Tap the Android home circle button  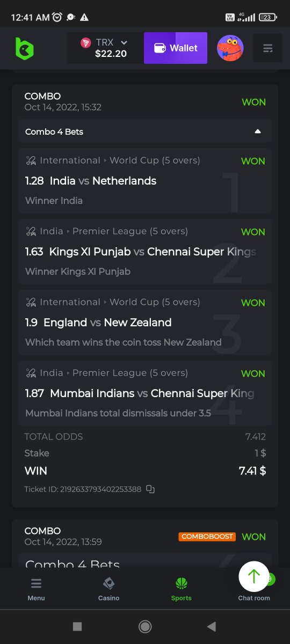(144, 626)
